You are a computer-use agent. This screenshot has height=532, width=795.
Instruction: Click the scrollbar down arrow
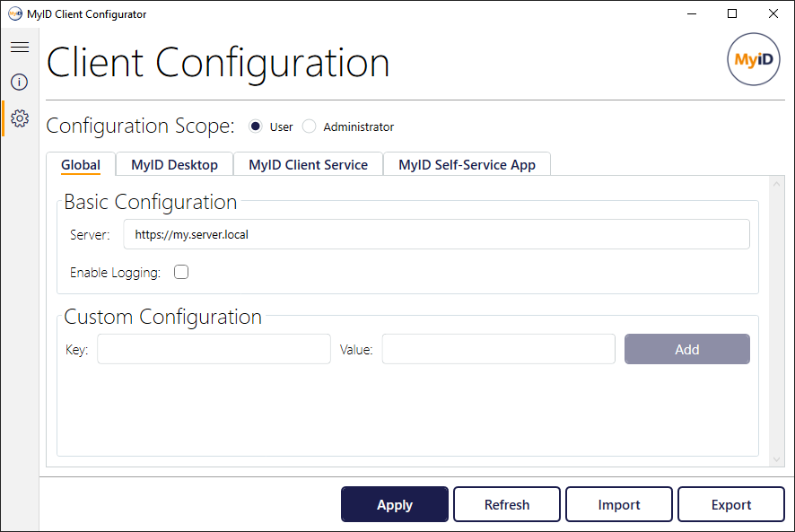(x=777, y=458)
